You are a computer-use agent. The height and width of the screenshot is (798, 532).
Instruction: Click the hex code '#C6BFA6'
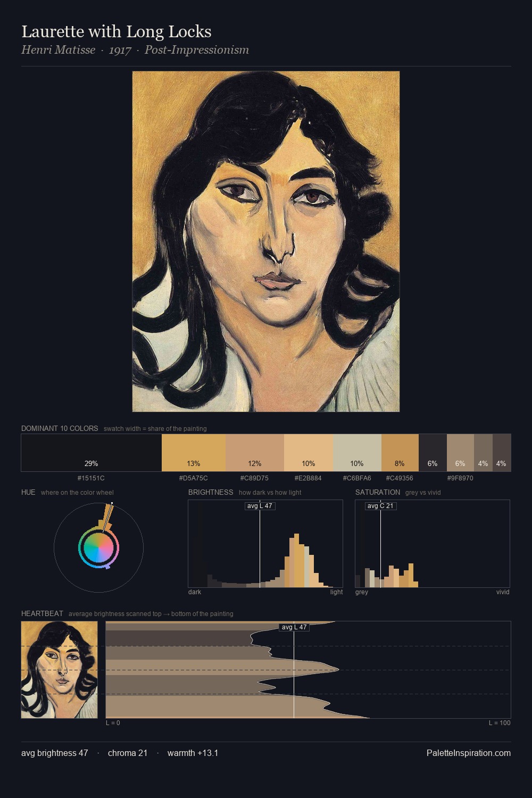click(357, 478)
